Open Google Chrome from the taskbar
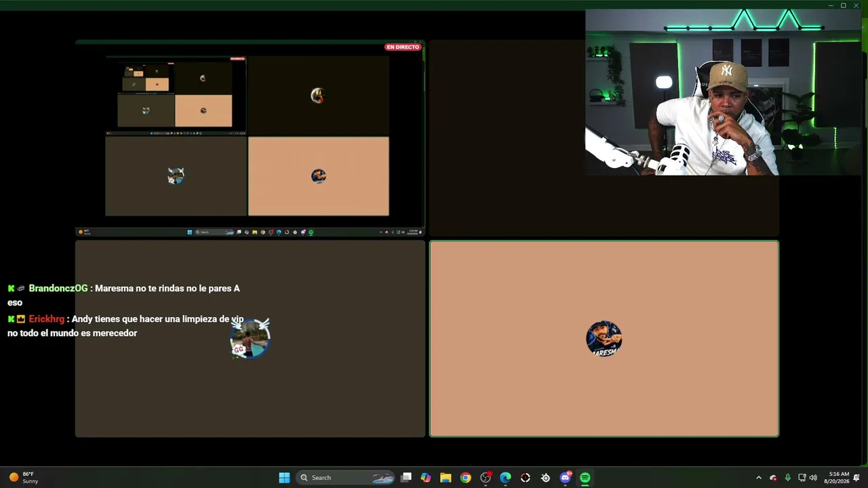Viewport: 868px width, 488px height. coord(465,478)
